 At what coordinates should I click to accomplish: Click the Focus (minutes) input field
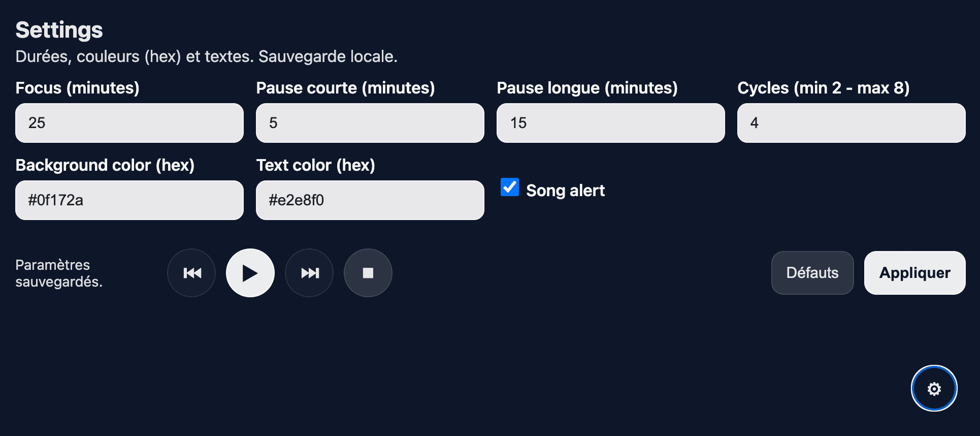coord(129,122)
